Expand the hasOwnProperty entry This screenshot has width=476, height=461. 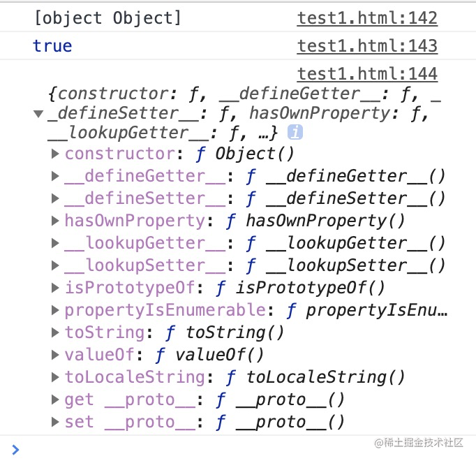(55, 221)
